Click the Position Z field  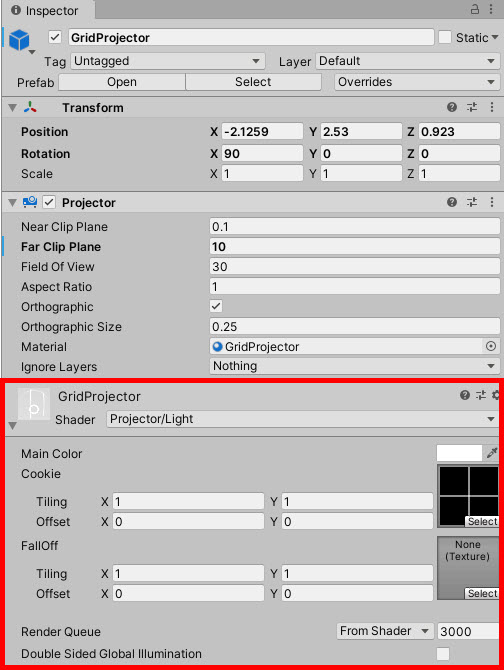coord(459,131)
